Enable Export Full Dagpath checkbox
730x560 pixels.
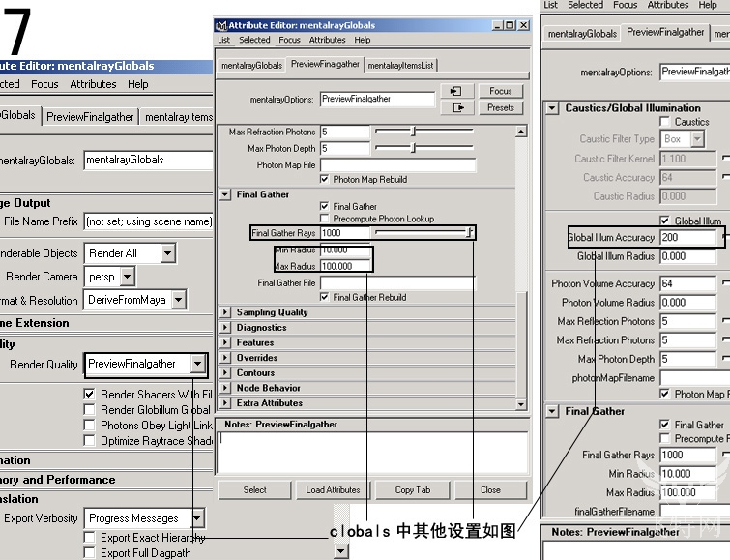pyautogui.click(x=89, y=552)
